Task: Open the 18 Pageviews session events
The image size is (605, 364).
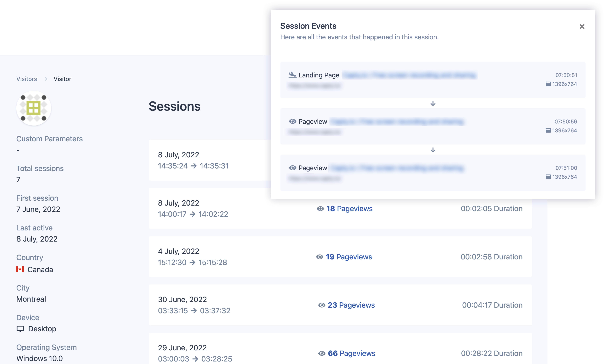Action: [349, 208]
